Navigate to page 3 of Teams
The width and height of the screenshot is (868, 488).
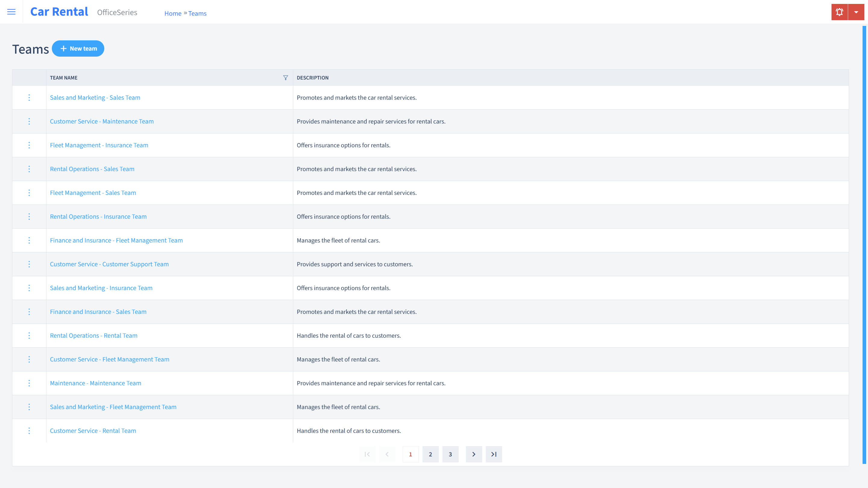[451, 454]
